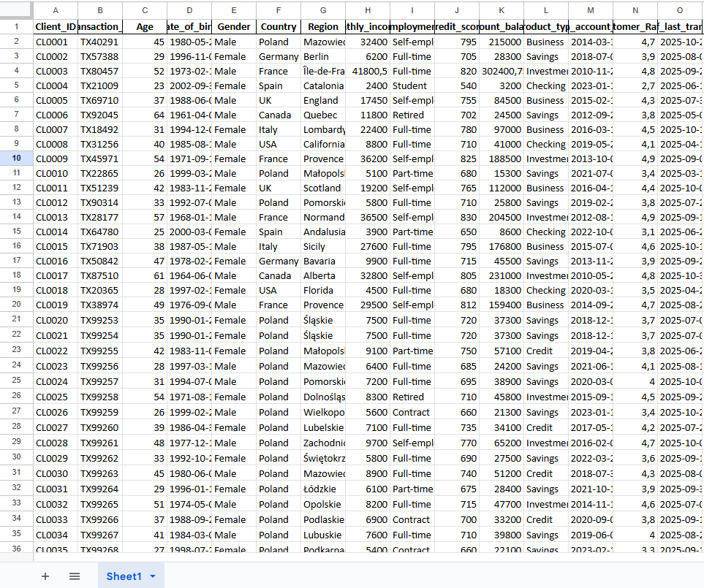Open the Sheet1 tab dropdown menu
Image resolution: width=704 pixels, height=588 pixels.
tap(151, 576)
